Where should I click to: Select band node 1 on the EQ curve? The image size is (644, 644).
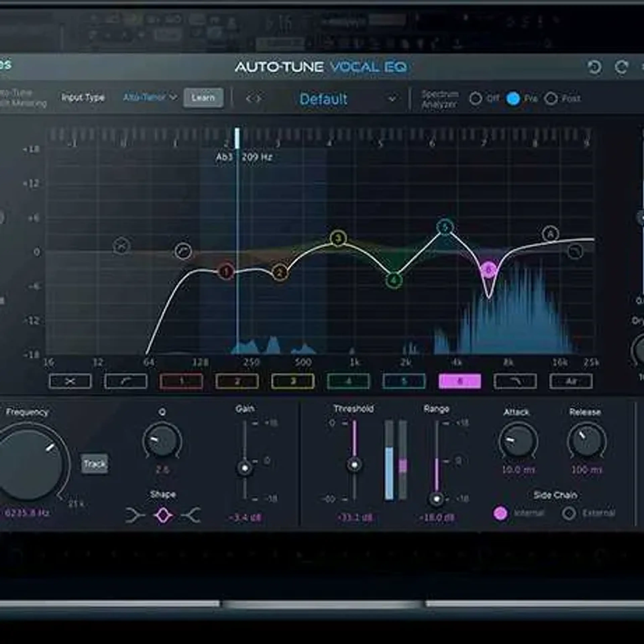tap(226, 272)
